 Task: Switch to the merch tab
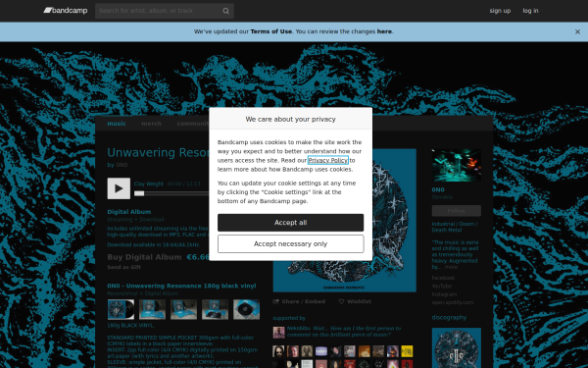point(151,124)
